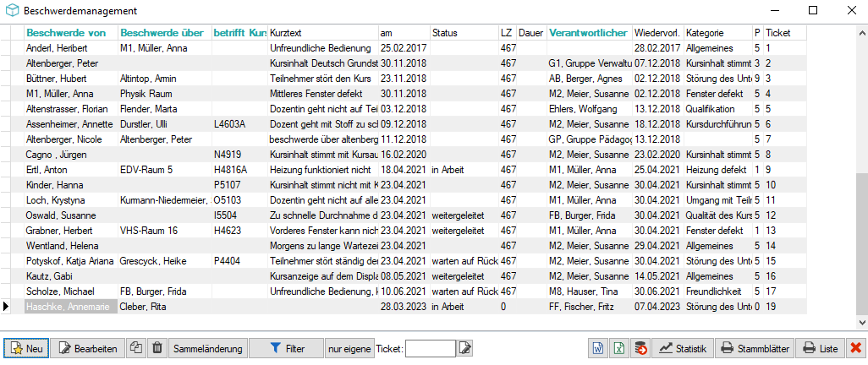Open Bearbeiten to edit the selected complaint
Viewport: 868px width, 365px height.
click(88, 348)
